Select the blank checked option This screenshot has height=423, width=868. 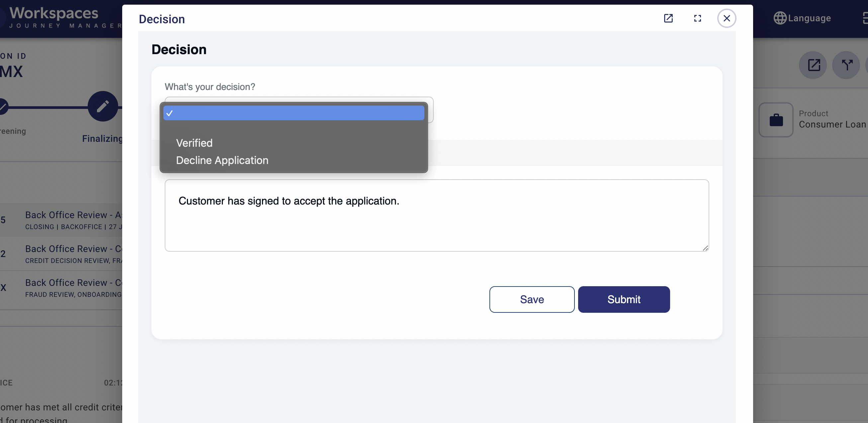click(x=294, y=113)
